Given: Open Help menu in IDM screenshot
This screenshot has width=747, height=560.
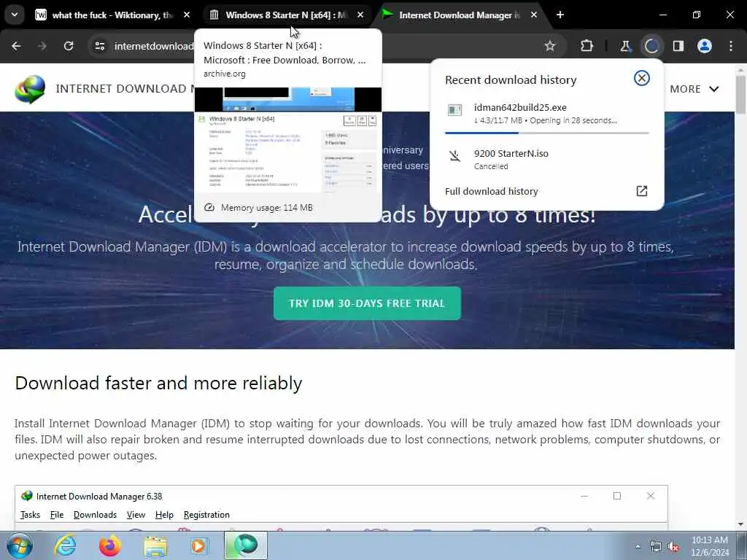Looking at the screenshot, I should tap(164, 515).
